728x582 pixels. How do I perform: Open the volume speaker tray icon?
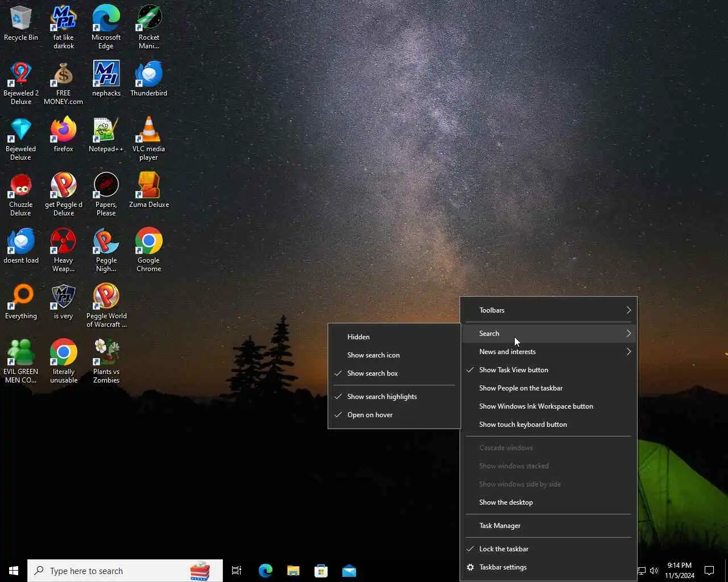click(654, 571)
